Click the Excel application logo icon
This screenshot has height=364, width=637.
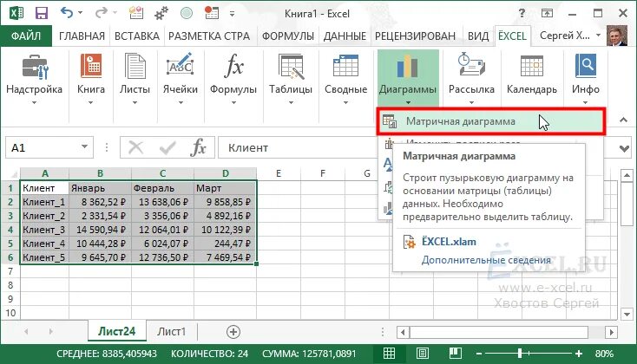(16, 13)
